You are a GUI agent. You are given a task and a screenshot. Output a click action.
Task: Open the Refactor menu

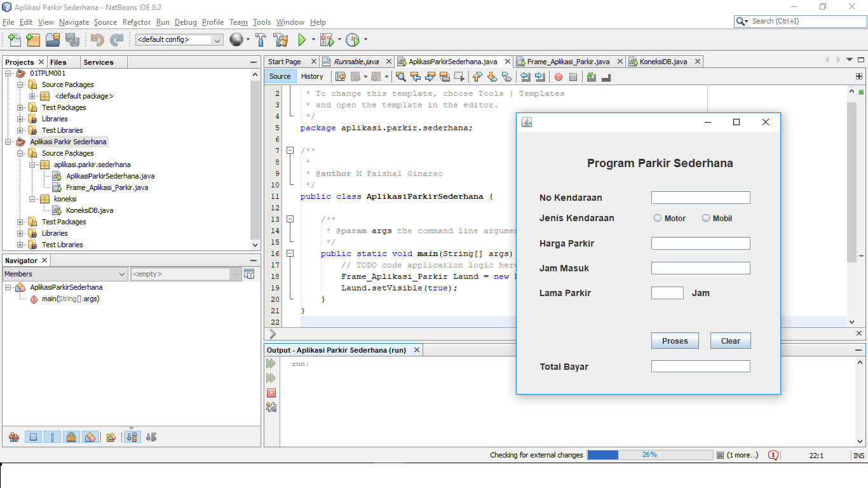point(137,22)
